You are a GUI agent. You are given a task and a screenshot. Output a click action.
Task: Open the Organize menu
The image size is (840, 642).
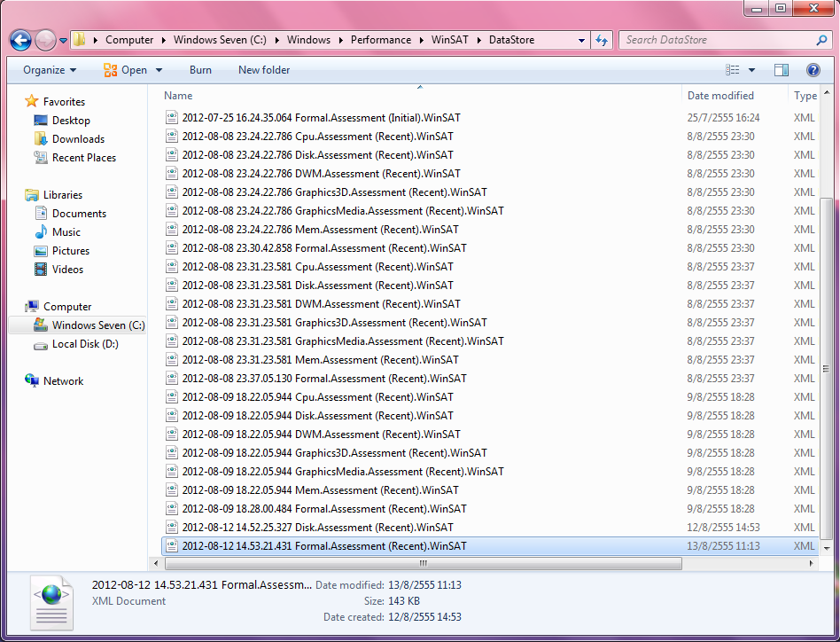(x=50, y=70)
